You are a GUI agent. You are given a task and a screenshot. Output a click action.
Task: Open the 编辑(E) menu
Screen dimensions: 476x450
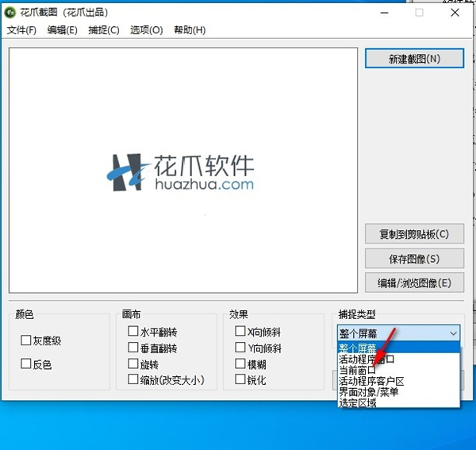pos(62,30)
